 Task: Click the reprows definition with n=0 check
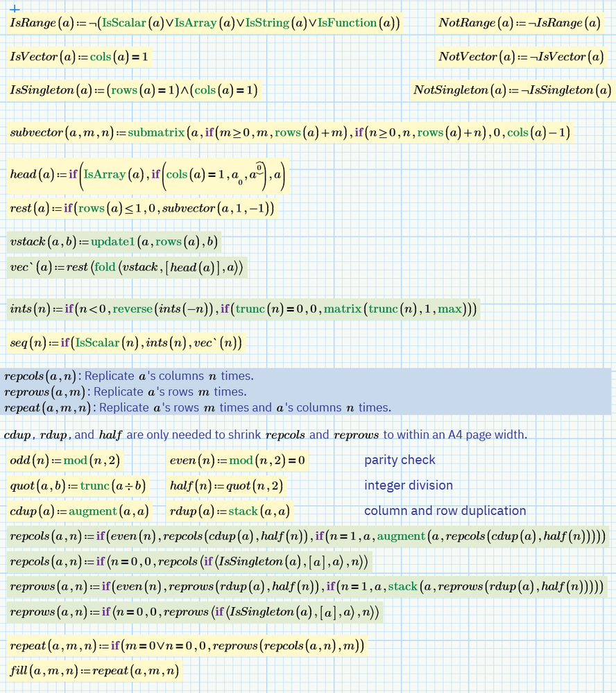(x=195, y=613)
